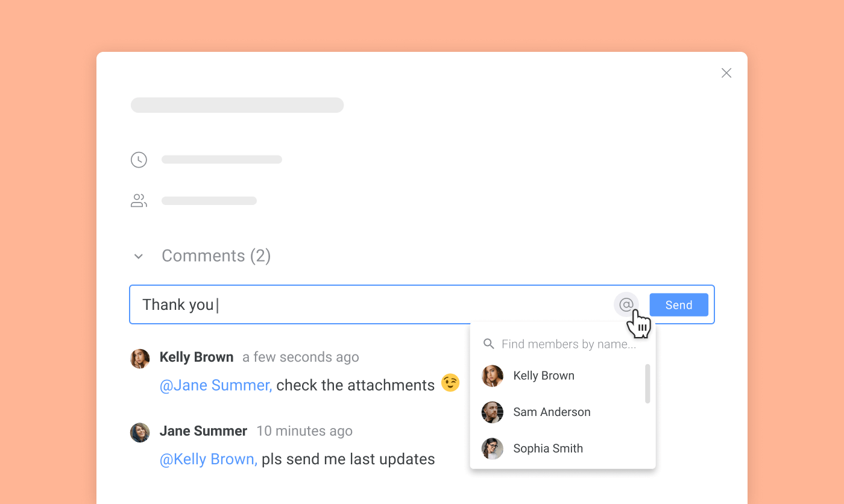The image size is (844, 504).
Task: Open Kelly Brown's avatar in the member list
Action: [493, 376]
